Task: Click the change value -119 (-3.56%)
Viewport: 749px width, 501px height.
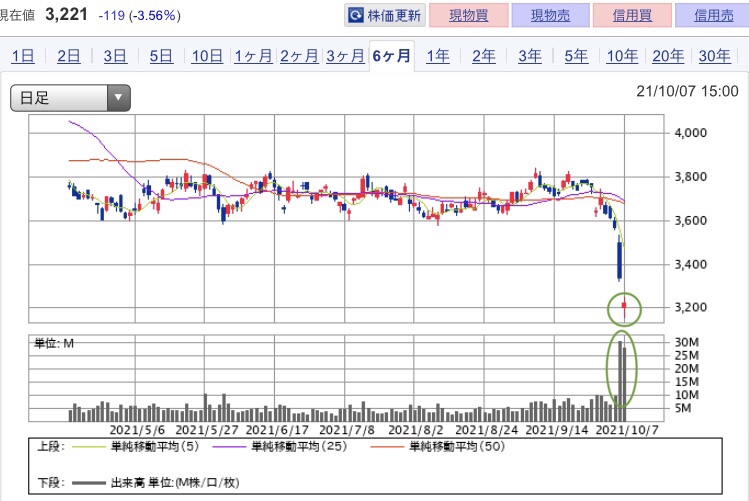Action: (x=139, y=15)
